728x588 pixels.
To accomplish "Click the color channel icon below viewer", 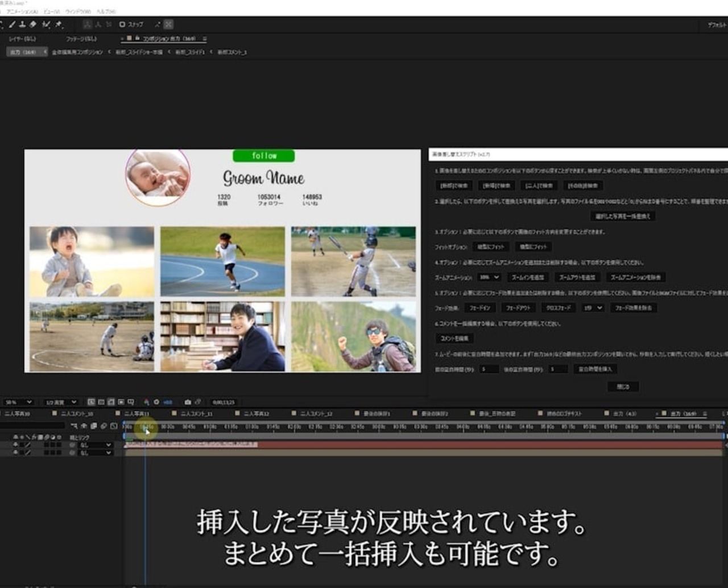I will 146,402.
